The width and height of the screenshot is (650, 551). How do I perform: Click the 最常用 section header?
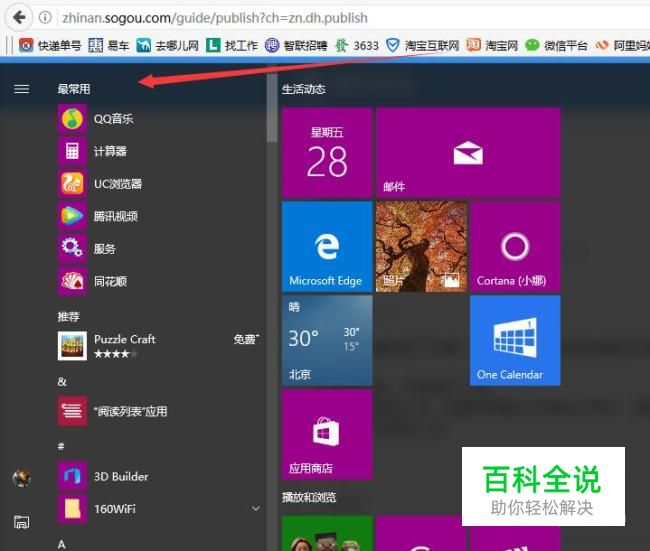pyautogui.click(x=74, y=89)
